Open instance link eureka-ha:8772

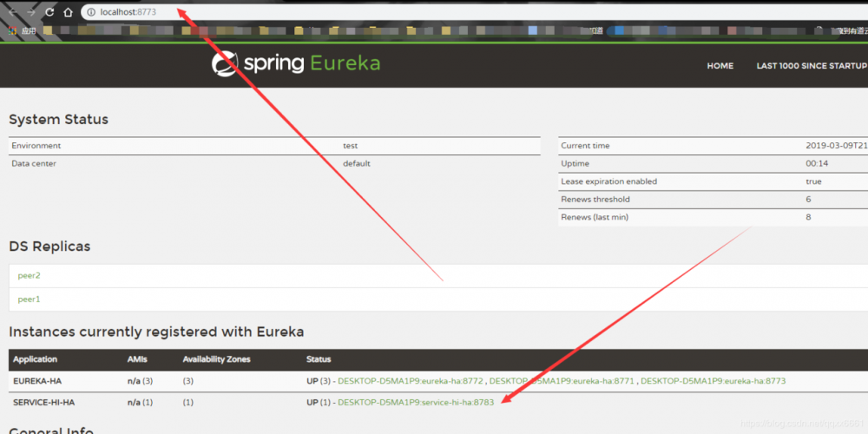(411, 381)
